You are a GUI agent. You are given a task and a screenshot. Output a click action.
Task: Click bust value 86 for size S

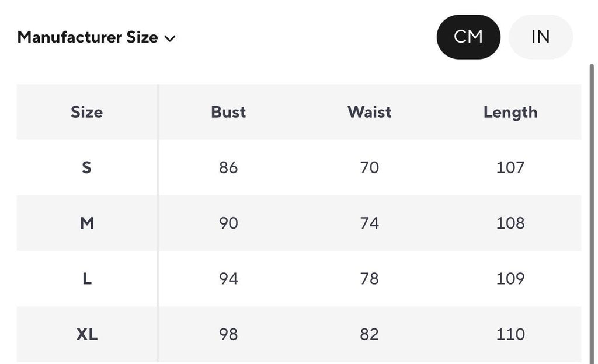(x=228, y=167)
